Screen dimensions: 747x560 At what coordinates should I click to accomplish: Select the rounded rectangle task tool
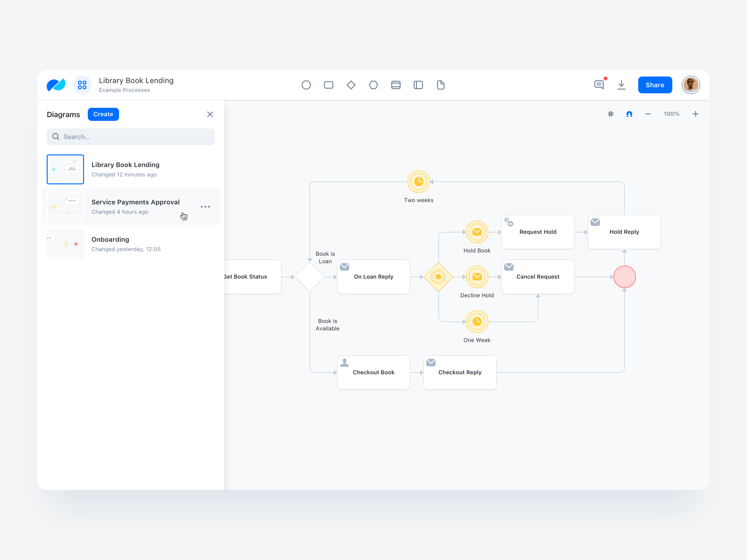pyautogui.click(x=329, y=85)
